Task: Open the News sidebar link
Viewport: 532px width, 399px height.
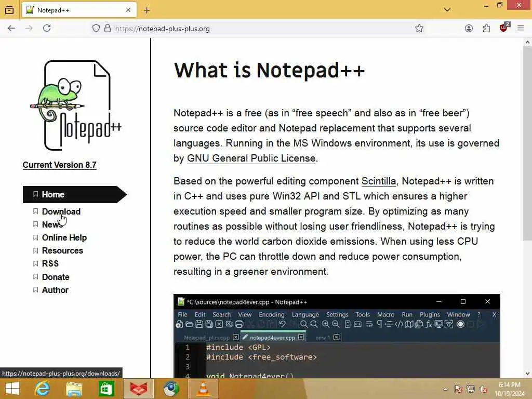Action: (52, 224)
